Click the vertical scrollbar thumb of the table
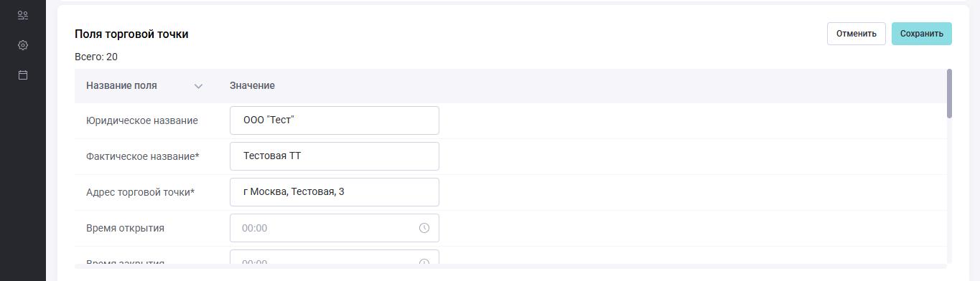980x281 pixels. point(950,93)
